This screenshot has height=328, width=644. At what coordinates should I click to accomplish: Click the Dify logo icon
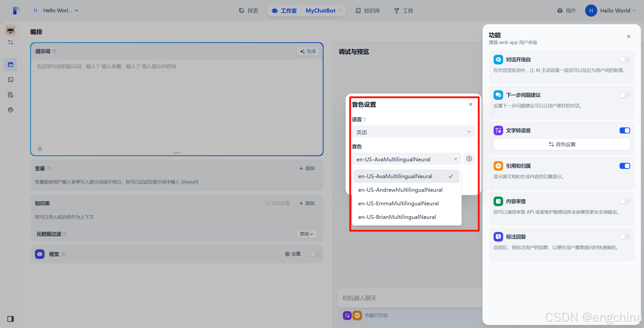(x=16, y=11)
